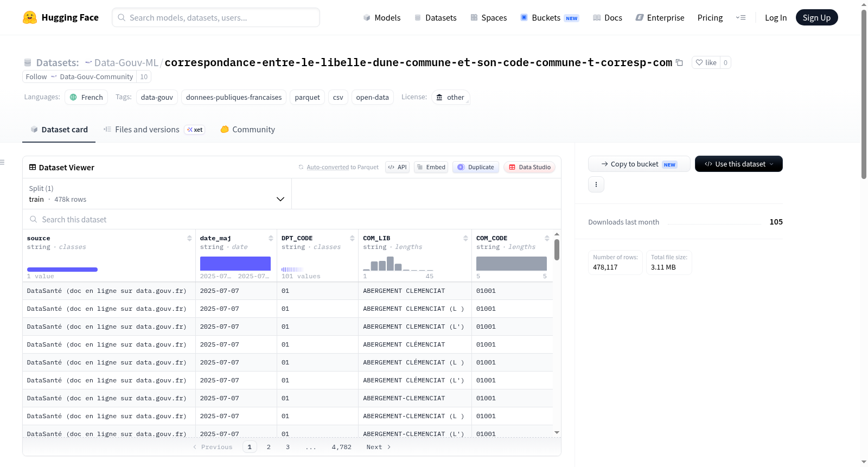This screenshot has height=467, width=868.
Task: Expand Use this dataset dropdown
Action: tap(739, 164)
